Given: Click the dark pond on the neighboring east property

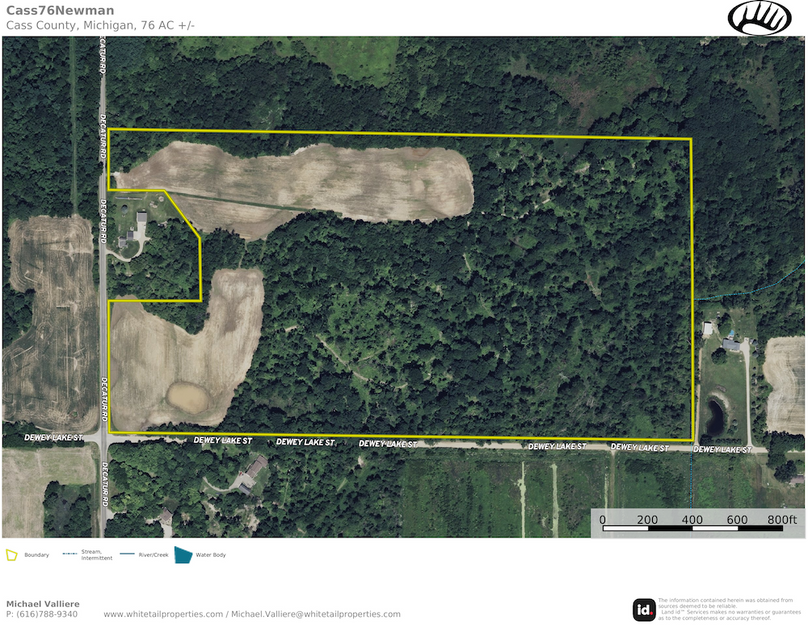Looking at the screenshot, I should click(715, 418).
